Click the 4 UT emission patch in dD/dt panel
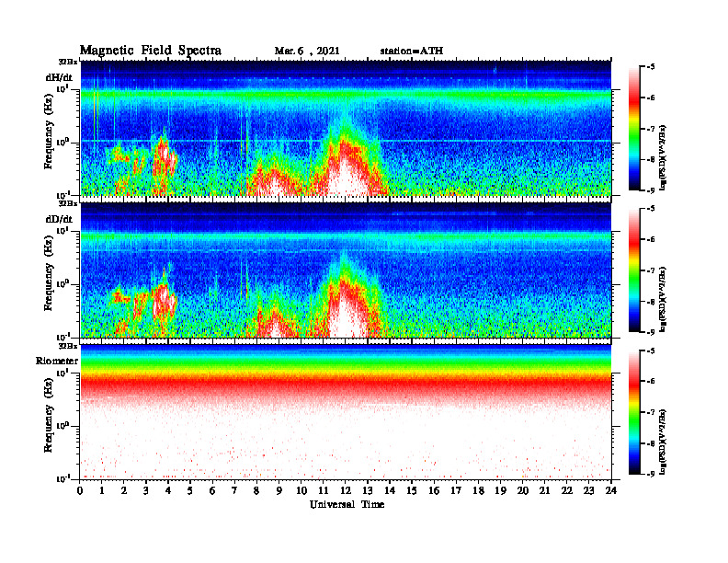The image size is (728, 563). [164, 301]
